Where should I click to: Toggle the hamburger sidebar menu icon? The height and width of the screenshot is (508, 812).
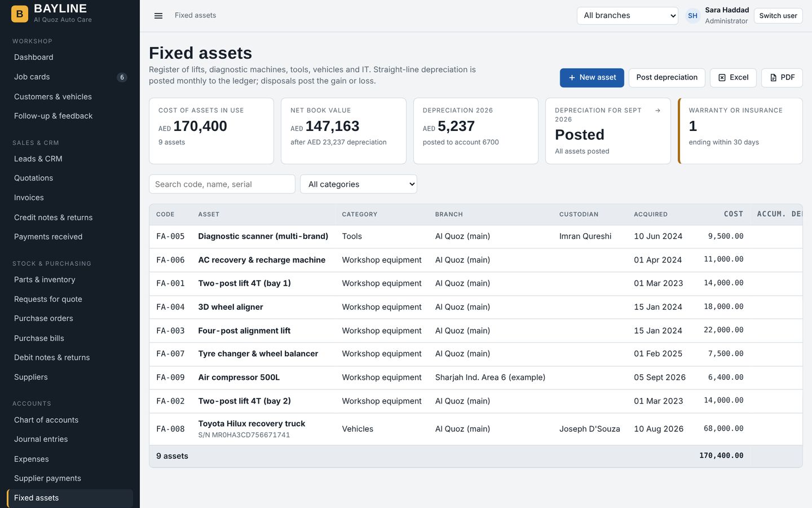(158, 16)
